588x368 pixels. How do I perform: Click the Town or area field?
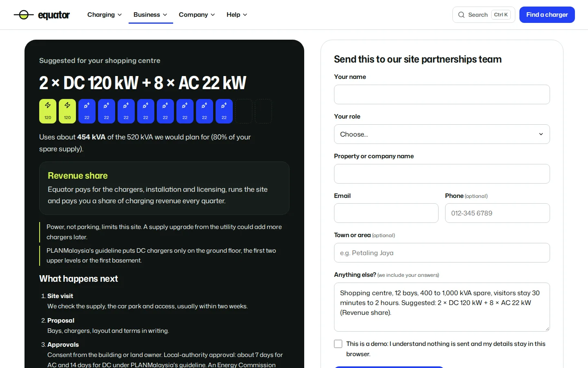tap(442, 253)
